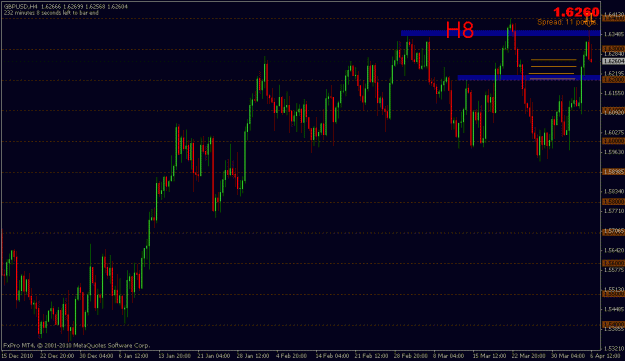This screenshot has height=361, width=625.
Task: Click the white current price marker 1.62604
Action: click(614, 61)
